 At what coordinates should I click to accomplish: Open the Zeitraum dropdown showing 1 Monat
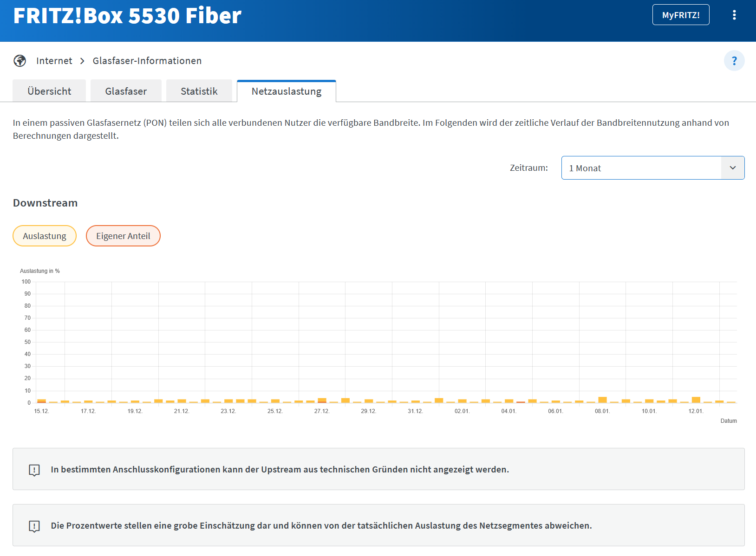point(653,168)
